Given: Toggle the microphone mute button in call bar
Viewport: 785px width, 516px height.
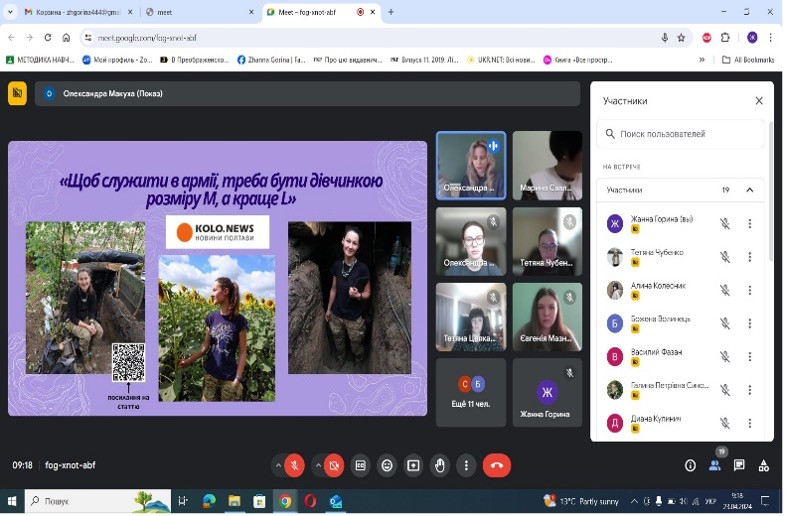Looking at the screenshot, I should (x=294, y=466).
